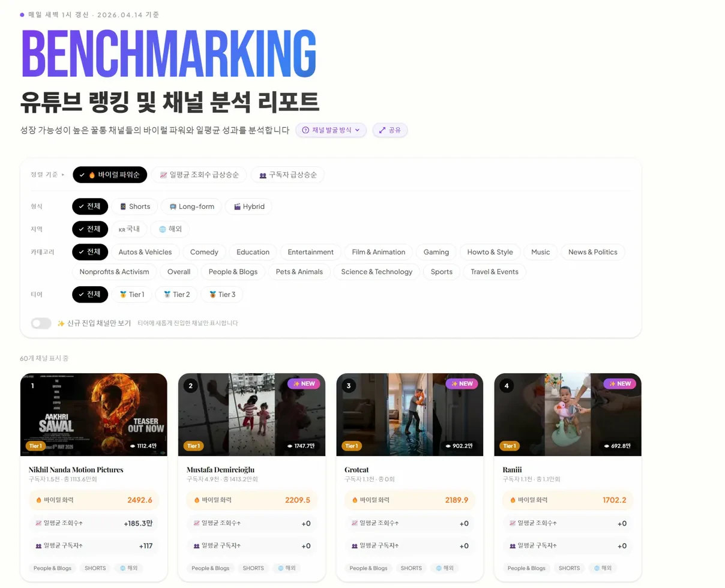Select the KR 국내 region filter

129,229
